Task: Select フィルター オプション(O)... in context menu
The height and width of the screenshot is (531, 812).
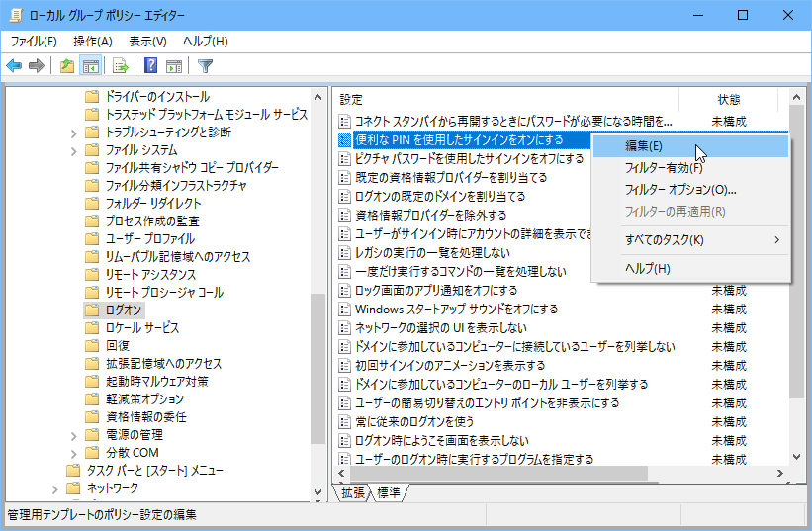Action: [690, 190]
